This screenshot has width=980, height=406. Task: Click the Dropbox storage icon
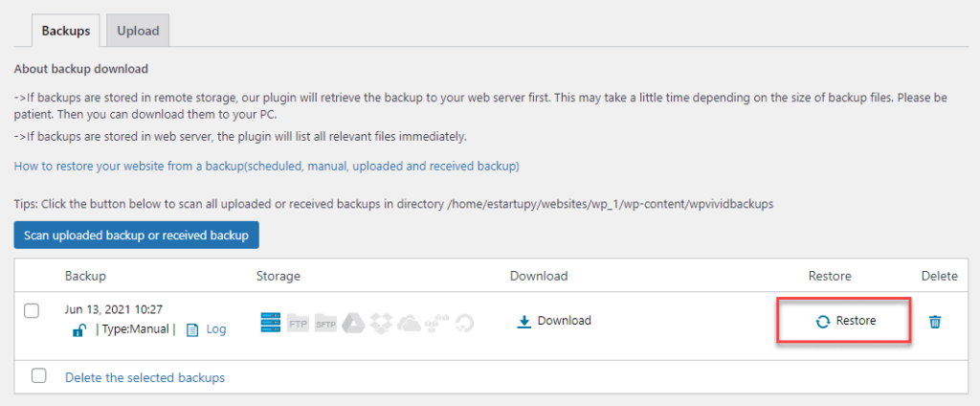tap(381, 323)
